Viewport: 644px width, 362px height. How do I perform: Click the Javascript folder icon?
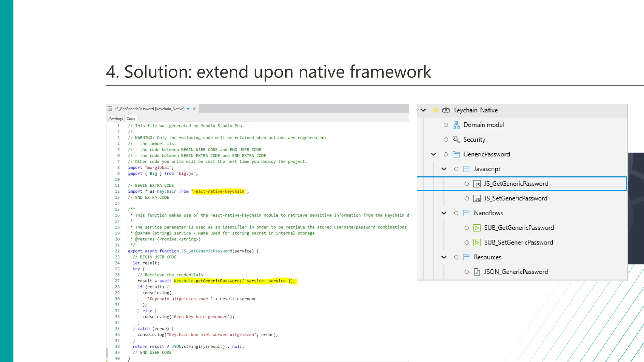(x=467, y=169)
